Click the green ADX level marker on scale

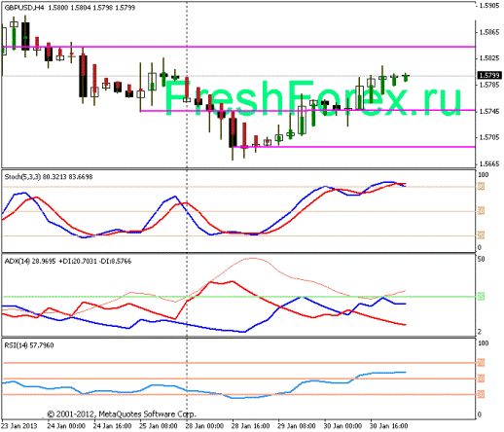click(x=481, y=297)
